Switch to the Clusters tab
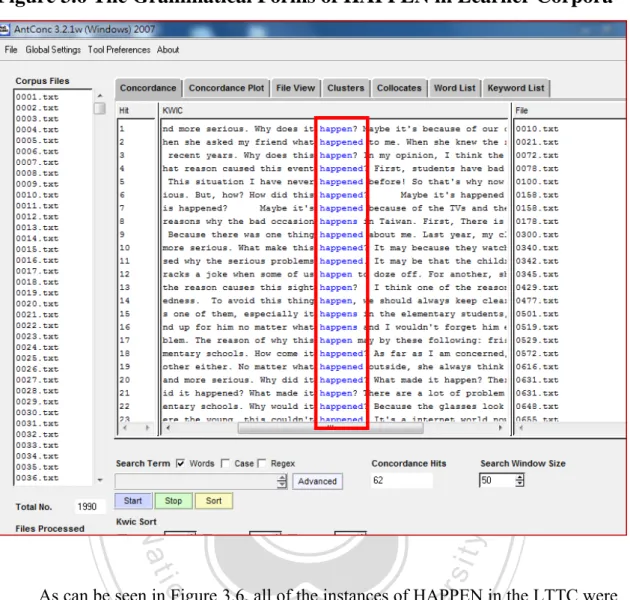This screenshot has height=600, width=630. click(x=346, y=88)
